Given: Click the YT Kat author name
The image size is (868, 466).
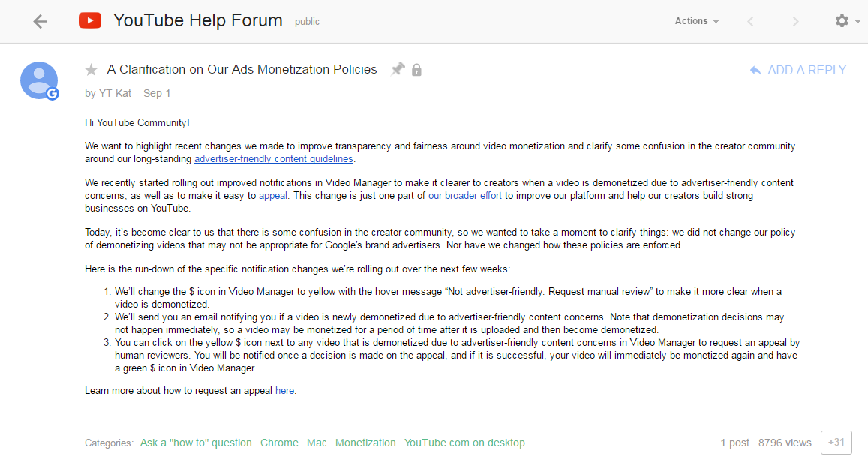Looking at the screenshot, I should point(115,93).
